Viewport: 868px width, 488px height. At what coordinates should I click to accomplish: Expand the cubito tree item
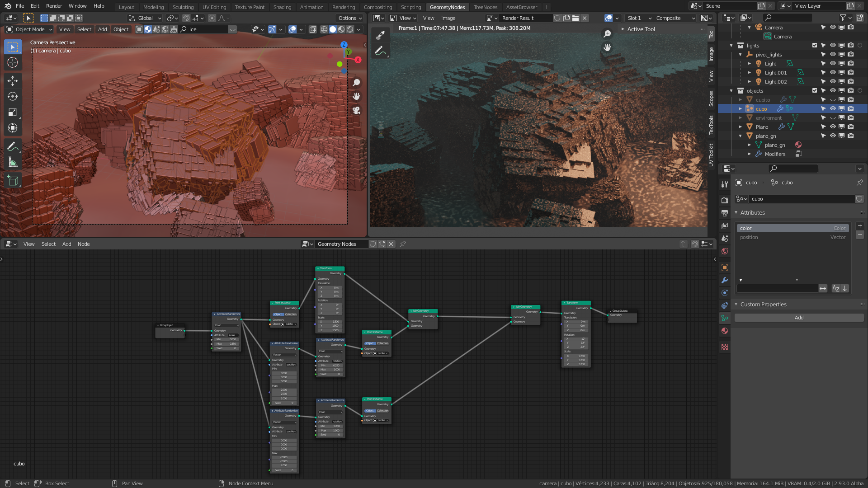pyautogui.click(x=741, y=100)
